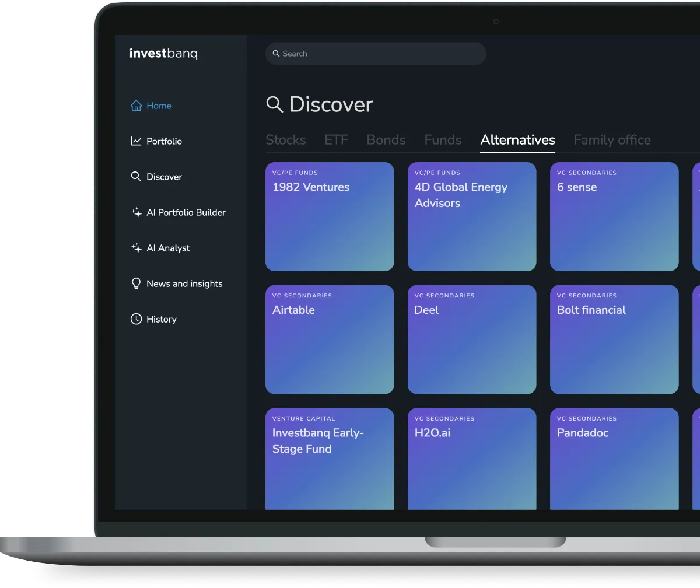Viewport: 700px width, 588px height.
Task: Click the investbanq logo
Action: (163, 54)
